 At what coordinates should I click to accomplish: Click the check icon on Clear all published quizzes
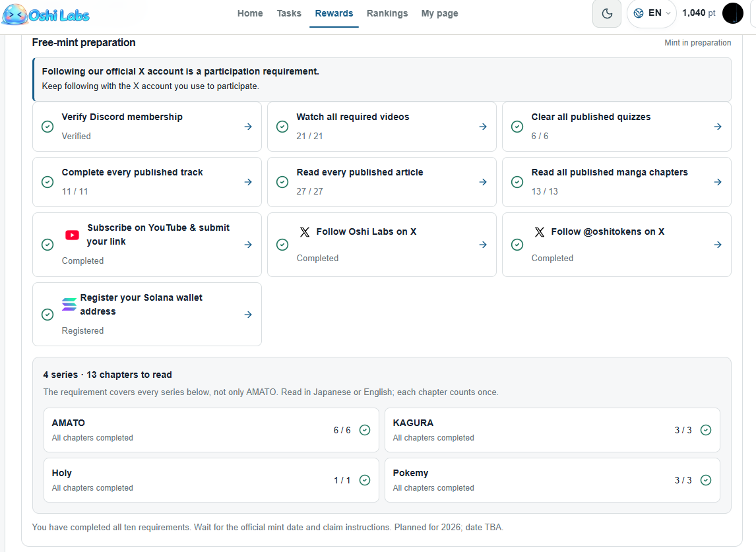point(517,127)
